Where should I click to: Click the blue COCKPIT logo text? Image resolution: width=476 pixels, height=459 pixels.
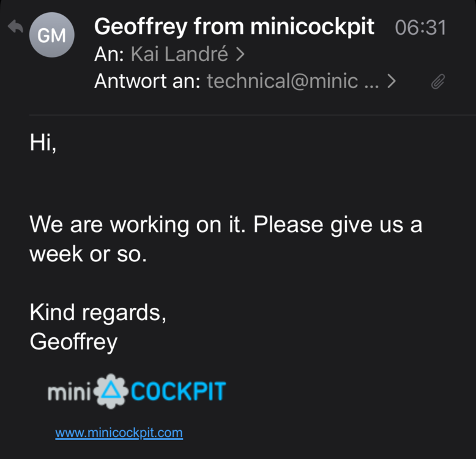178,391
